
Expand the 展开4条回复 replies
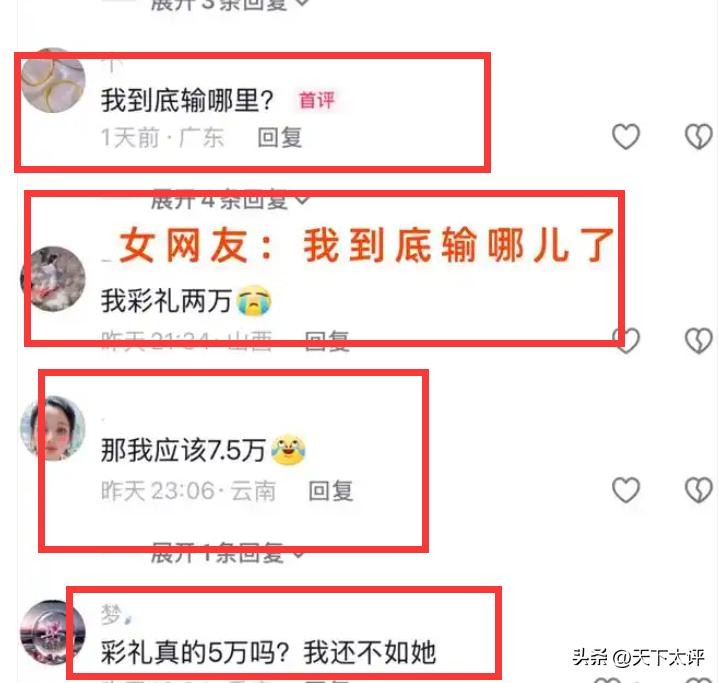click(x=230, y=200)
